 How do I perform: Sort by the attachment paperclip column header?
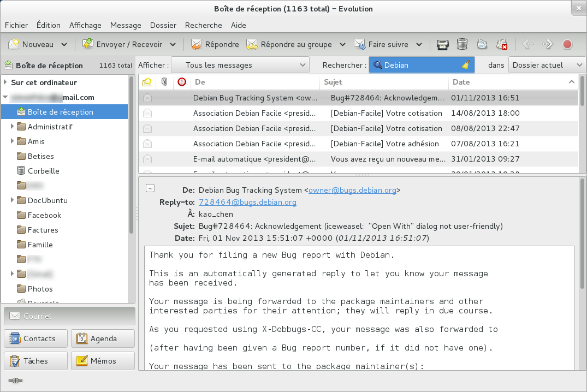click(164, 82)
